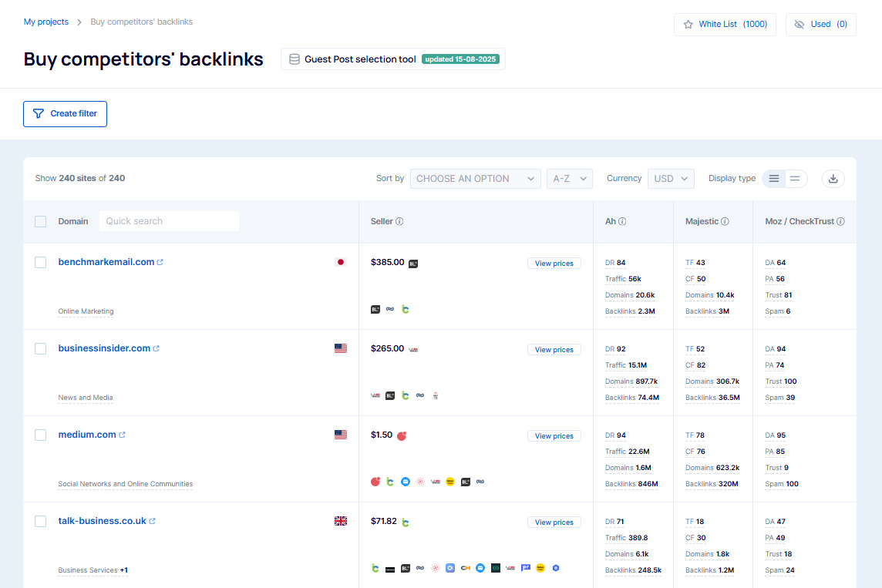Screen dimensions: 882x588
Task: Select the businessinsider.com row checkbox
Action: [41, 348]
